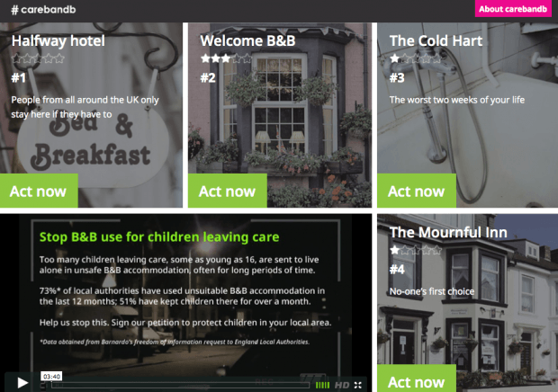Click The Mournful Inn star rating
This screenshot has width=558, height=392.
tap(415, 250)
